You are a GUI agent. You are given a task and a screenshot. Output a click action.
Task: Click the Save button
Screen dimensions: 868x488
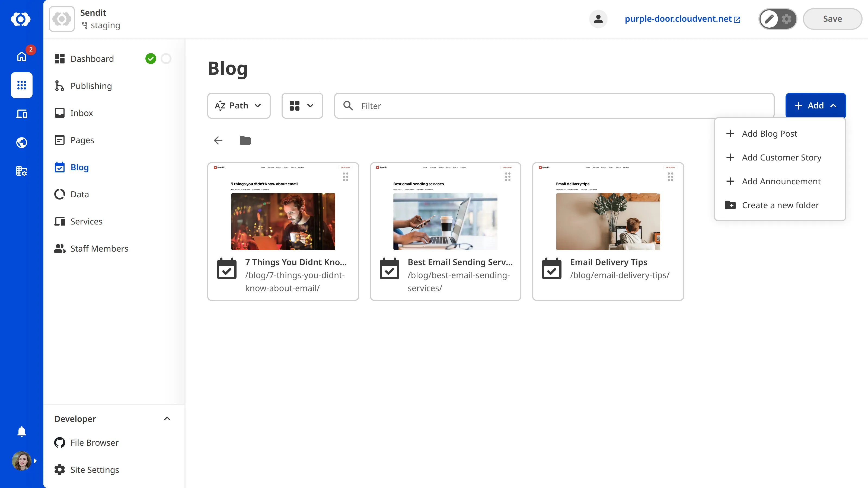pos(832,18)
